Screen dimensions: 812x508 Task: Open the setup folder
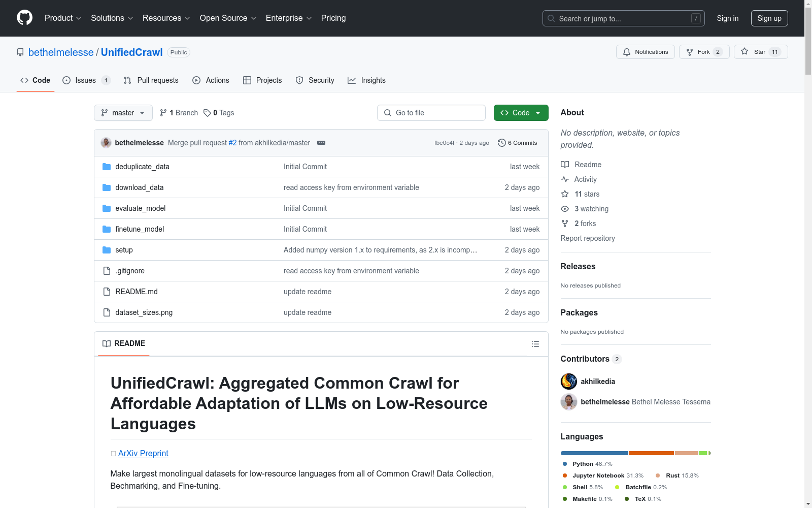pyautogui.click(x=124, y=250)
